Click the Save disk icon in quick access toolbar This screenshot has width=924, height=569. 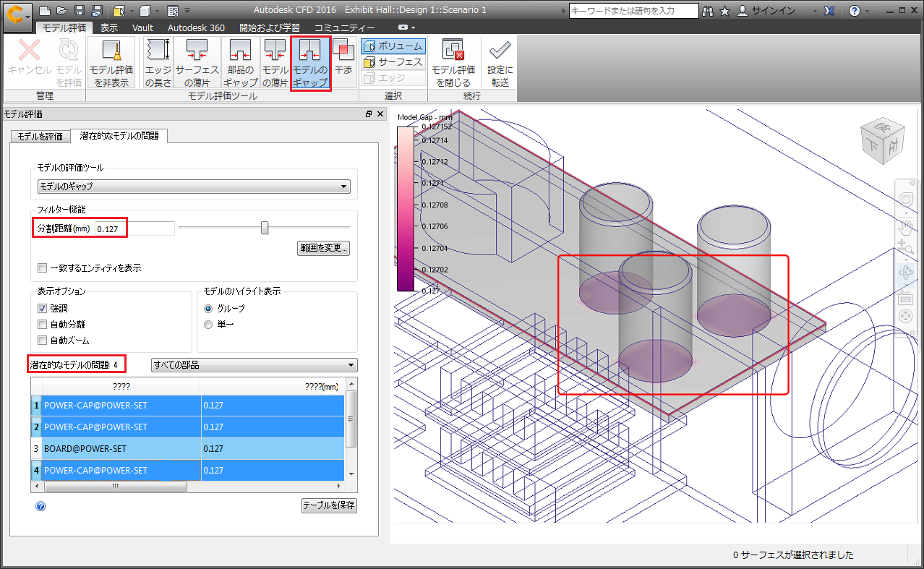pyautogui.click(x=79, y=11)
